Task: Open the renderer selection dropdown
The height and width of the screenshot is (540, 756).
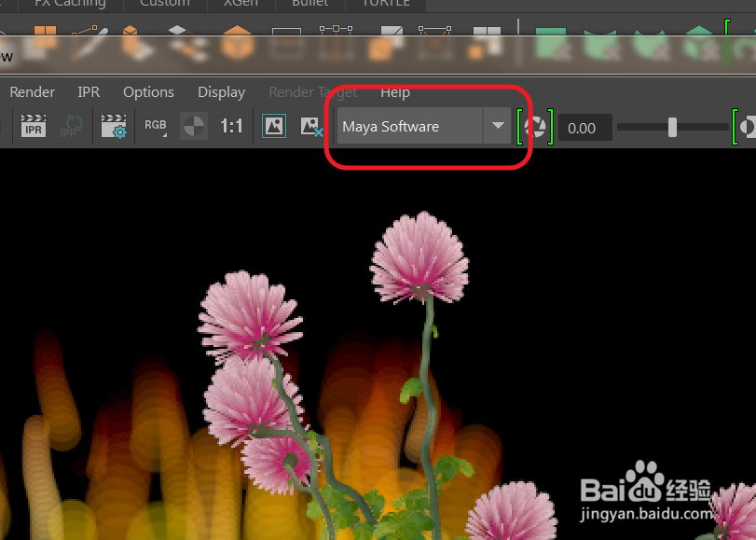Action: tap(498, 127)
